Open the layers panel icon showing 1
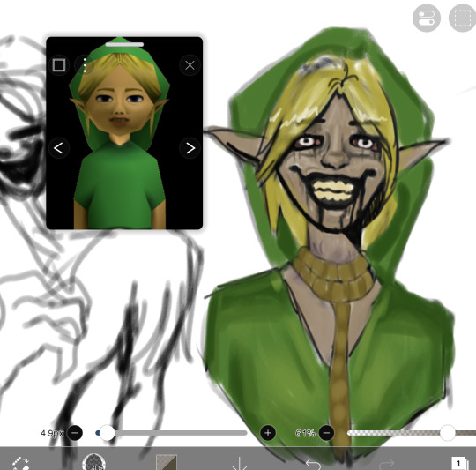Image resolution: width=476 pixels, height=470 pixels. click(x=459, y=463)
